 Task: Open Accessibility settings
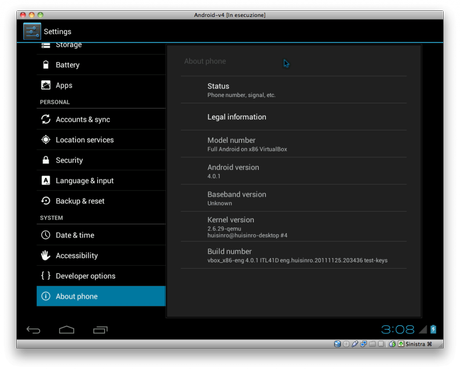click(x=101, y=255)
